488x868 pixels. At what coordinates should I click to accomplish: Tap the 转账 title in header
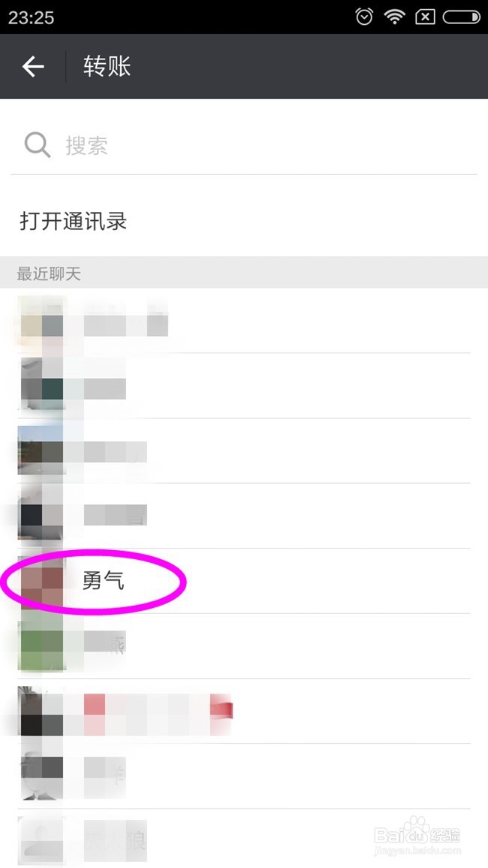(107, 66)
